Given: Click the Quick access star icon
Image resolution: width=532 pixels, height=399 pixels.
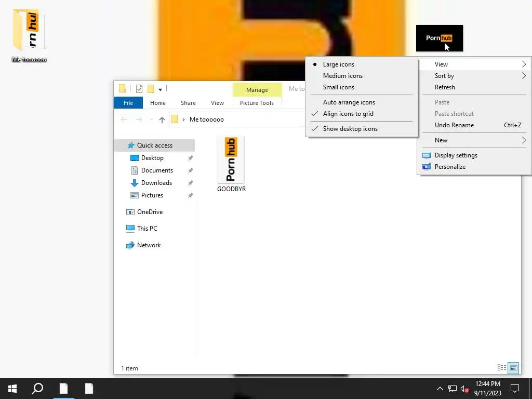Looking at the screenshot, I should (130, 145).
